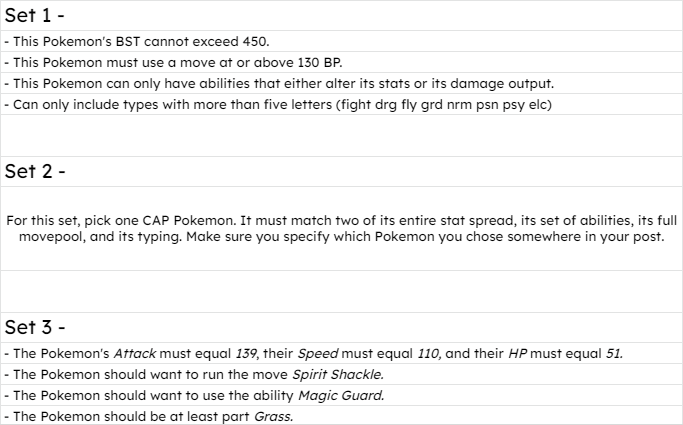Click the type abbreviations in parentheses

click(444, 105)
